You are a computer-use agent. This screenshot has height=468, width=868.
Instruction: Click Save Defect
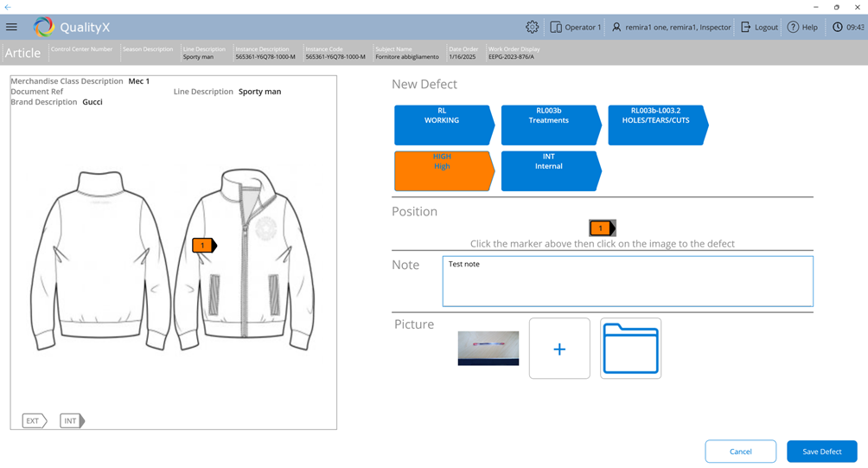point(822,452)
